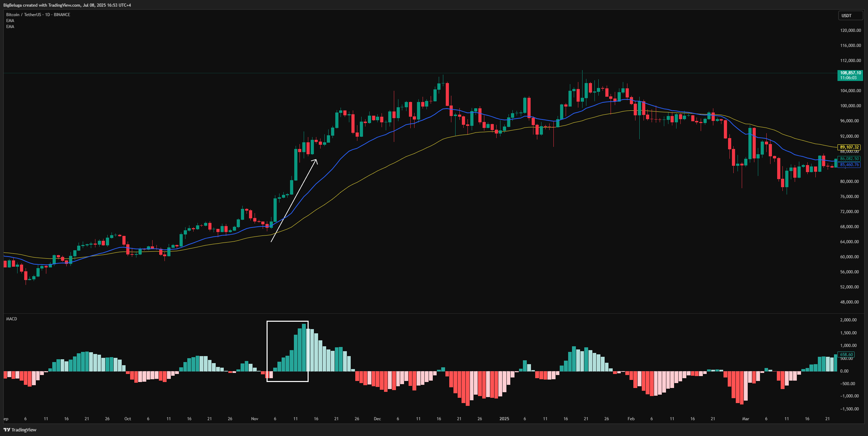Click the MACD indicator label
This screenshot has height=436, width=868.
click(12, 319)
